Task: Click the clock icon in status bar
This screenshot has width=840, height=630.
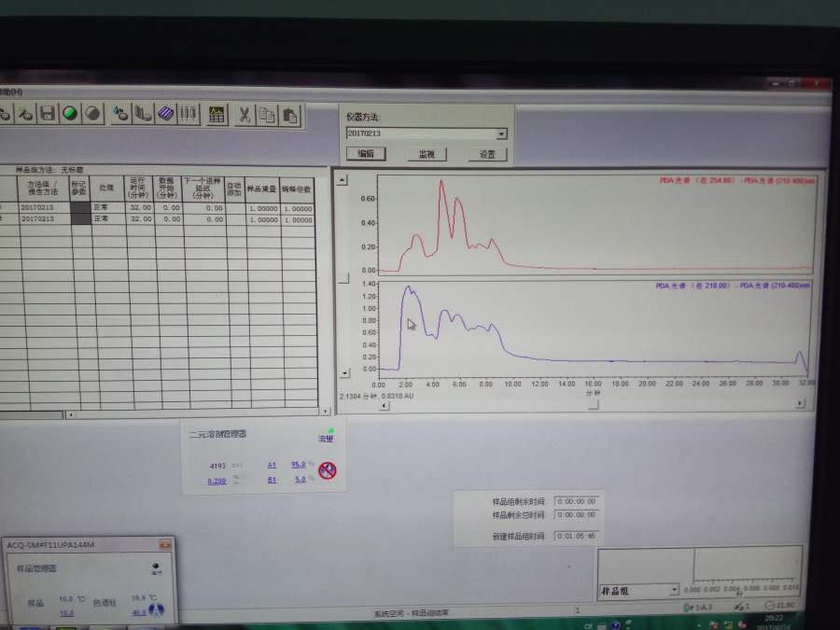Action: [x=769, y=606]
